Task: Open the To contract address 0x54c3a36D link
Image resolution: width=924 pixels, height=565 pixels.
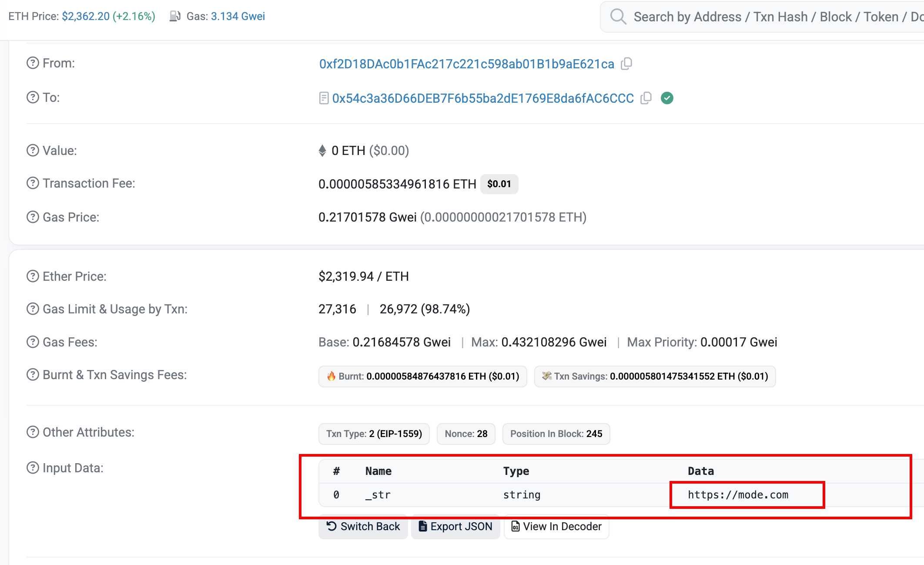Action: tap(483, 98)
